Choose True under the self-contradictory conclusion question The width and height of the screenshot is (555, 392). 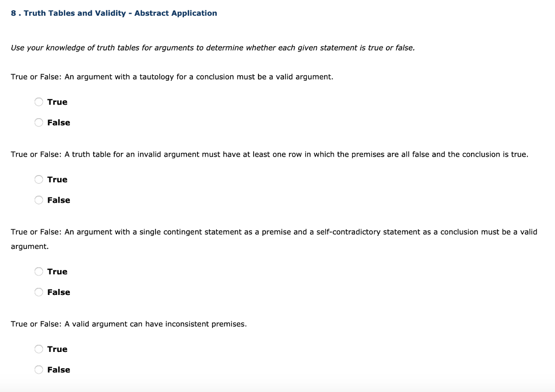coord(38,271)
